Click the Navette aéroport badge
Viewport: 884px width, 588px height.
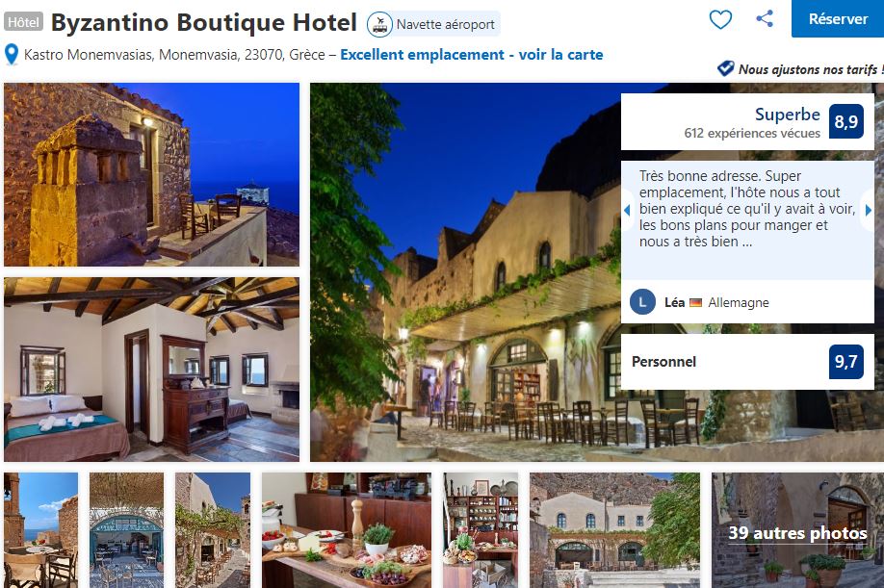click(x=433, y=24)
